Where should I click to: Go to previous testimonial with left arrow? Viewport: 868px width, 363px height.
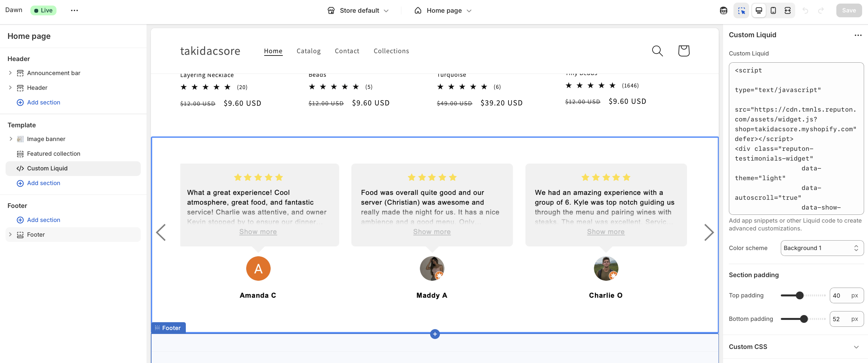161,232
